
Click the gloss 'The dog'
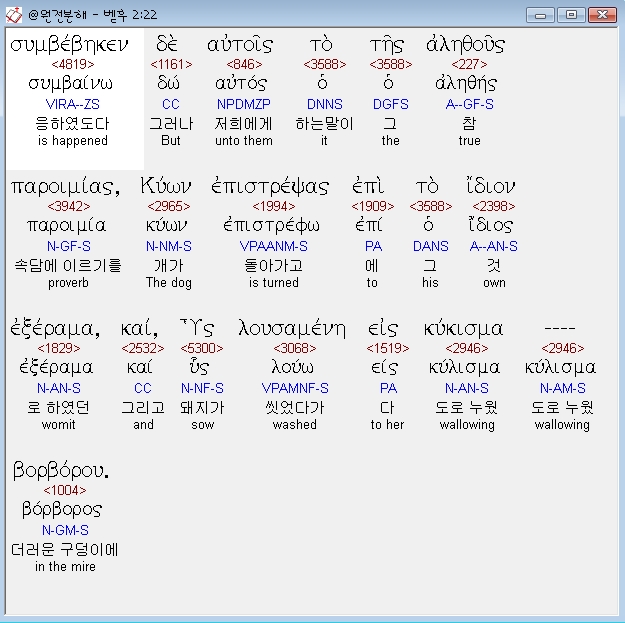click(169, 283)
